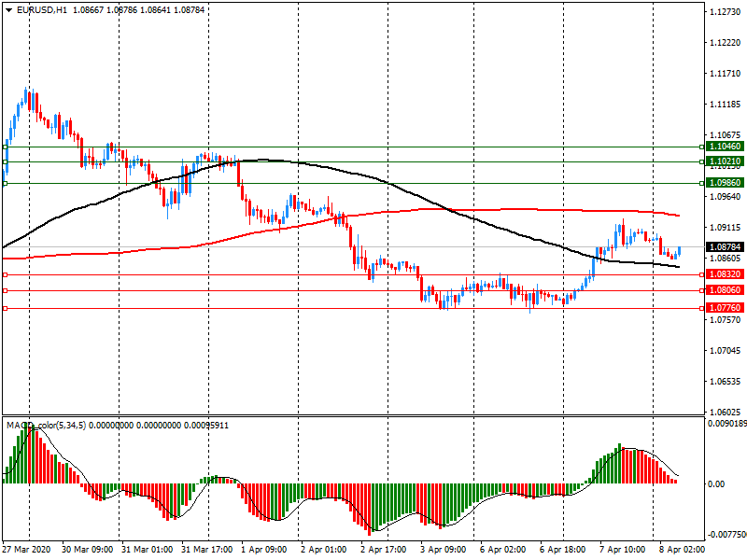Screen dimensions: 747x560
Task: Open the triangle dropdown beside EURUSD,H1
Action: 8,9
